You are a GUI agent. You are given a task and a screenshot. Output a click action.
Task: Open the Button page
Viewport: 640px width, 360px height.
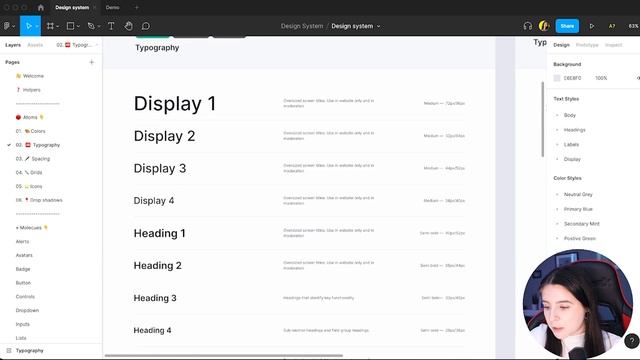[23, 283]
